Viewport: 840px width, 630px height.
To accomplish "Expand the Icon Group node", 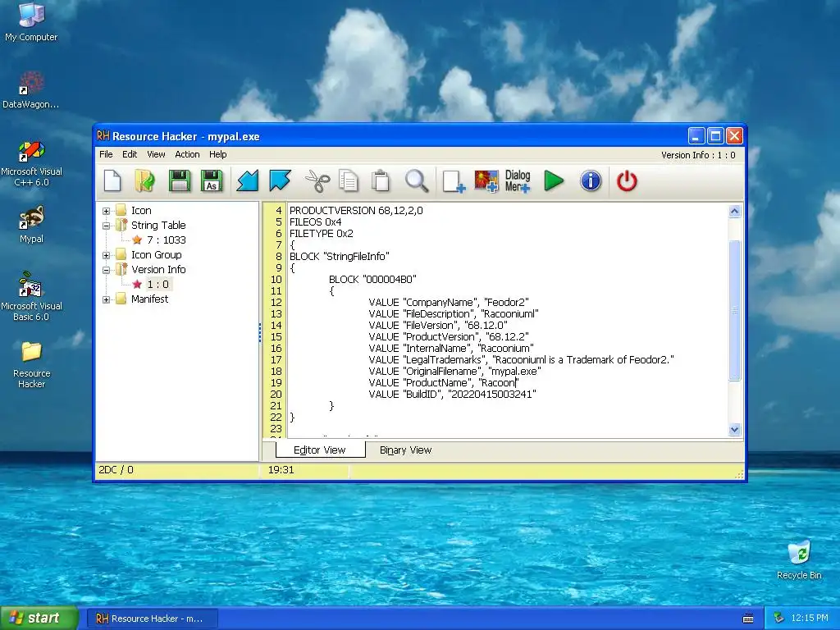I will 106,255.
